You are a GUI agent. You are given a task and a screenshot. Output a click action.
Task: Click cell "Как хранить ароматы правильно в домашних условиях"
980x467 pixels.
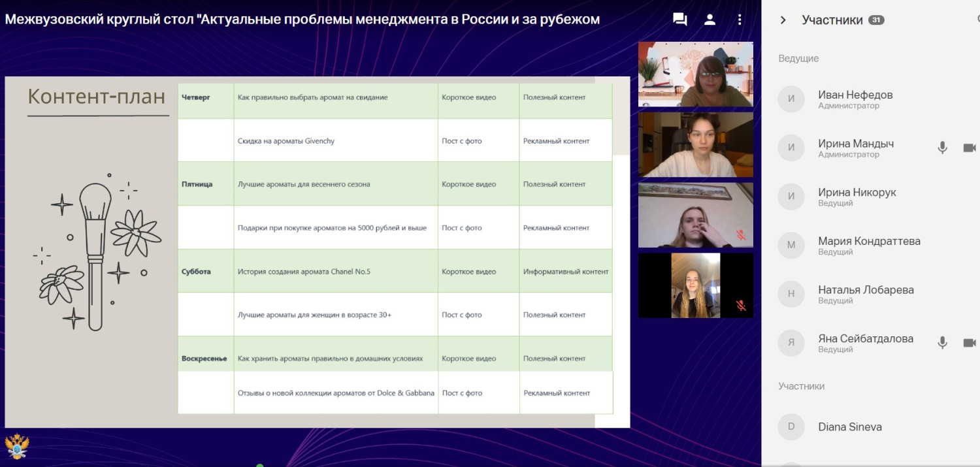336,354
